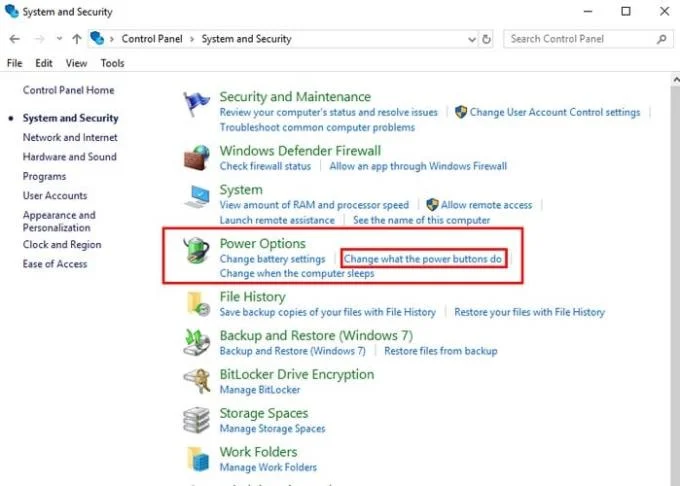
Task: Open Ease of Access category
Action: (55, 264)
